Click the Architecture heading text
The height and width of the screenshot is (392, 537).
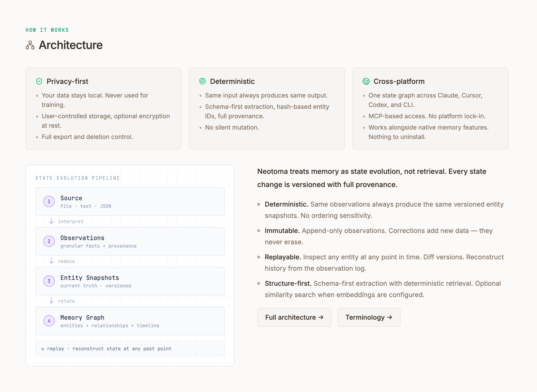point(70,45)
